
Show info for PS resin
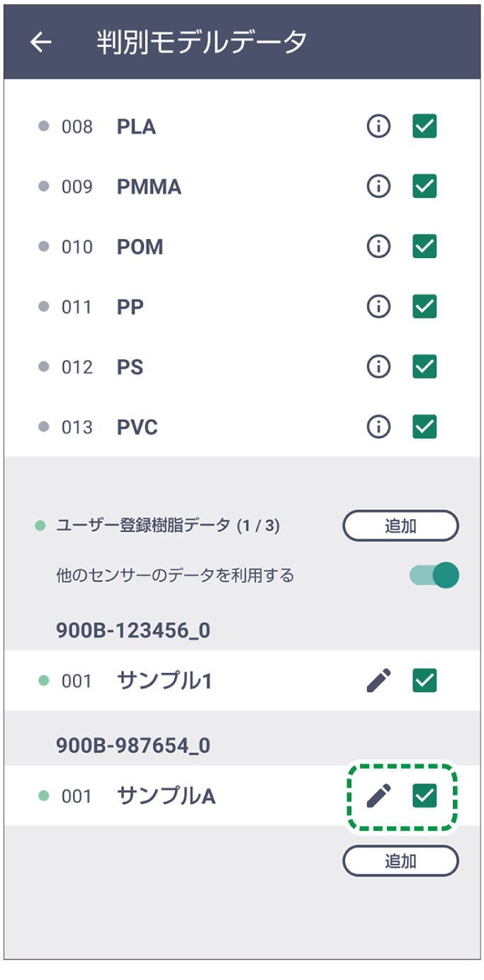click(379, 367)
